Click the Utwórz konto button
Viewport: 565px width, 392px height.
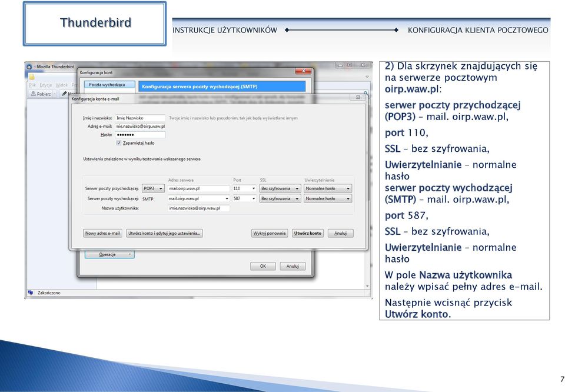click(307, 234)
